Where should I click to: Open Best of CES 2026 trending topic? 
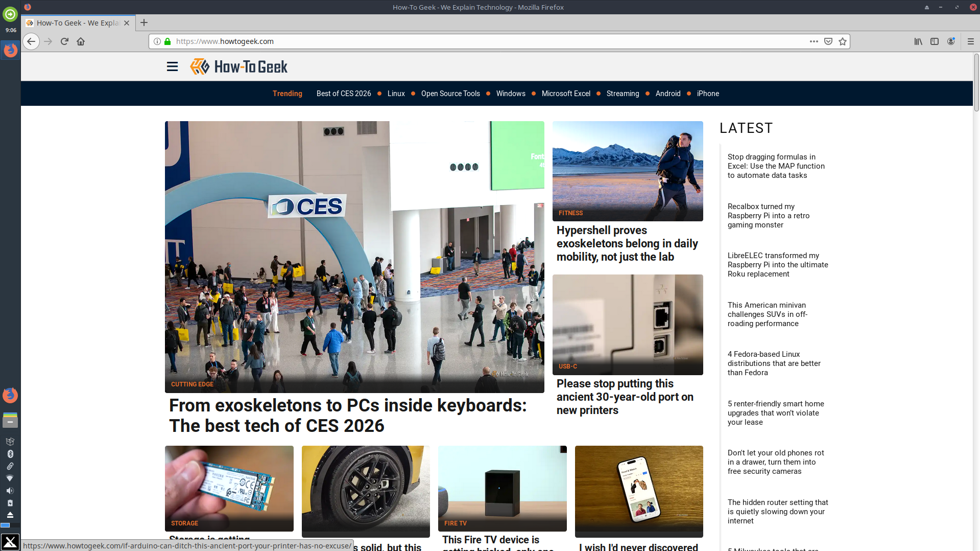pyautogui.click(x=344, y=94)
